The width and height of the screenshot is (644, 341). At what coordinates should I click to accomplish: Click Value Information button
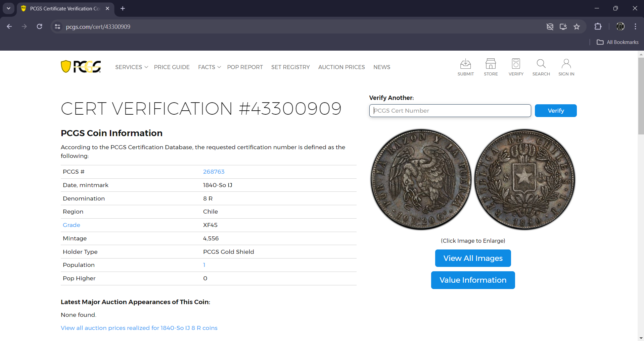coord(473,280)
